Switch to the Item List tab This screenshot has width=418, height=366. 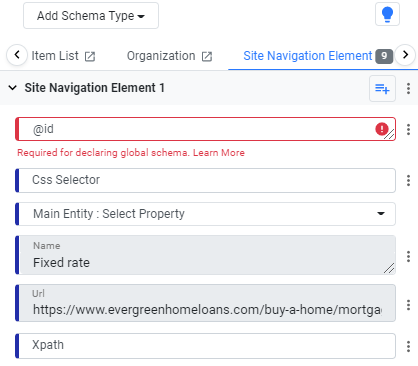tap(55, 56)
